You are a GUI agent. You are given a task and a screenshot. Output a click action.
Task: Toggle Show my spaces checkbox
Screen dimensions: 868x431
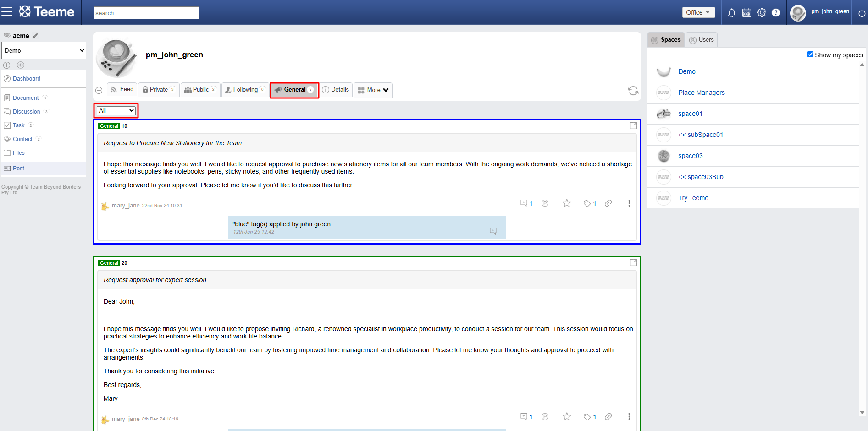[x=810, y=55]
